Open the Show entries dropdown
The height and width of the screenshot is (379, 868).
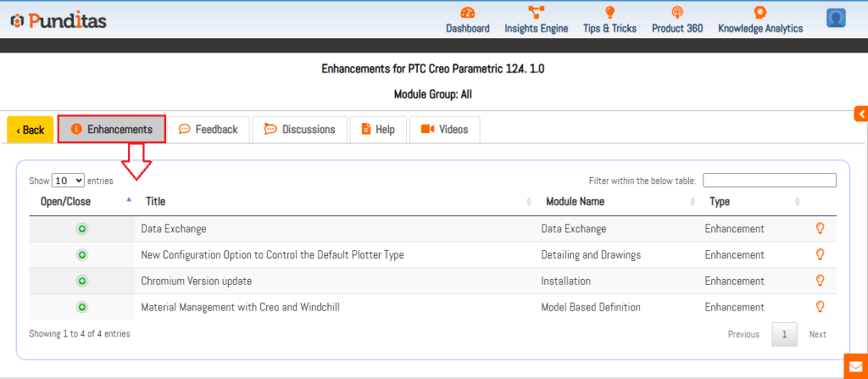pos(68,181)
